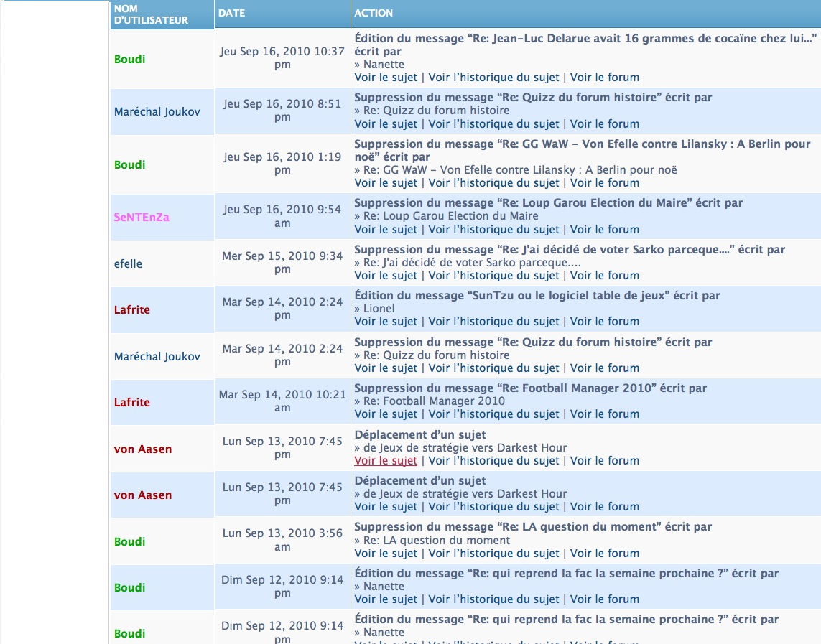Open Maréchal Joukov from the Sep 16 entry
The height and width of the screenshot is (644, 821).
[157, 111]
